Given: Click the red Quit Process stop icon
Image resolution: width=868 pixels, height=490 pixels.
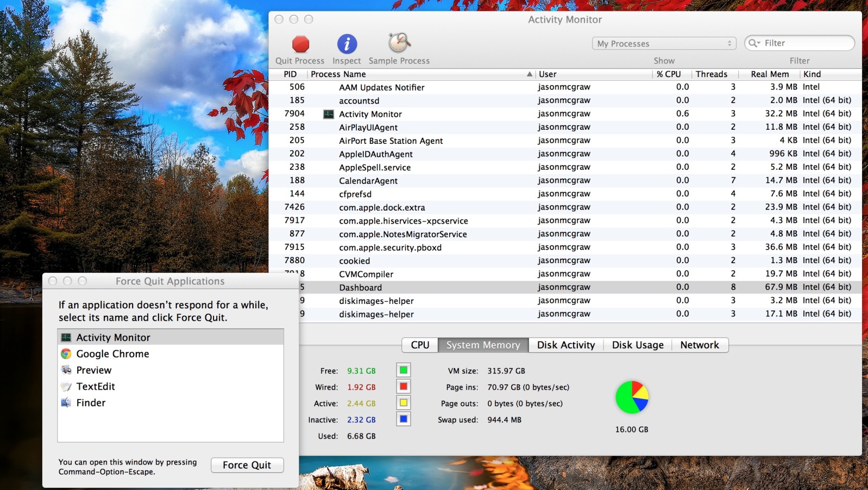Looking at the screenshot, I should coord(300,44).
